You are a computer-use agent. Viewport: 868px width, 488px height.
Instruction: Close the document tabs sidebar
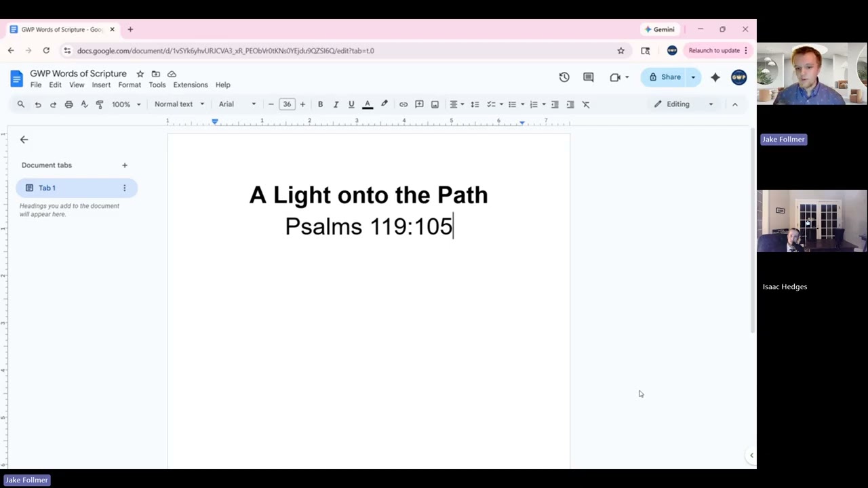tap(24, 140)
